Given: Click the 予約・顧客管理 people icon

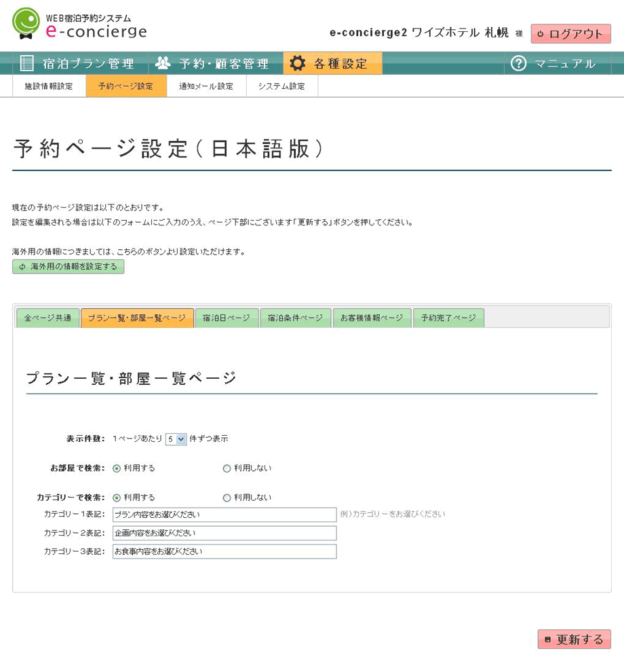Looking at the screenshot, I should (163, 63).
